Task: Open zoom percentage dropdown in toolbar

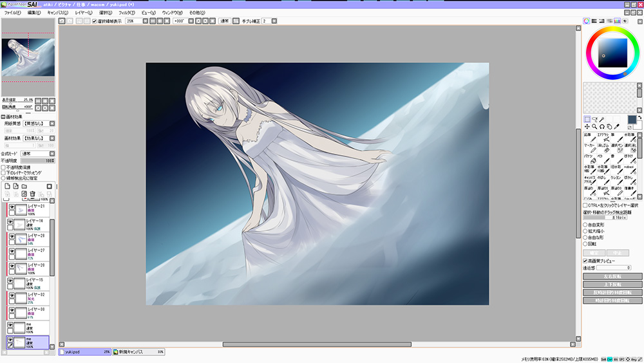Action: [146, 21]
